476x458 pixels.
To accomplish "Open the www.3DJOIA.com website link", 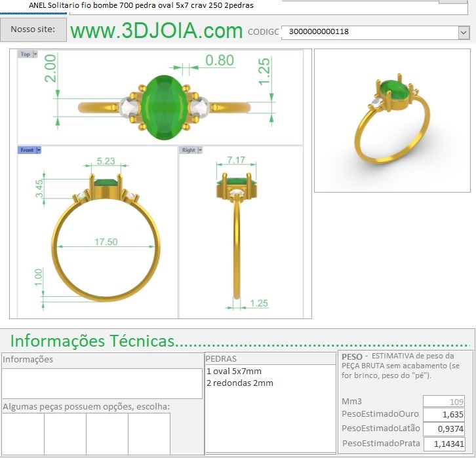I will (x=156, y=31).
